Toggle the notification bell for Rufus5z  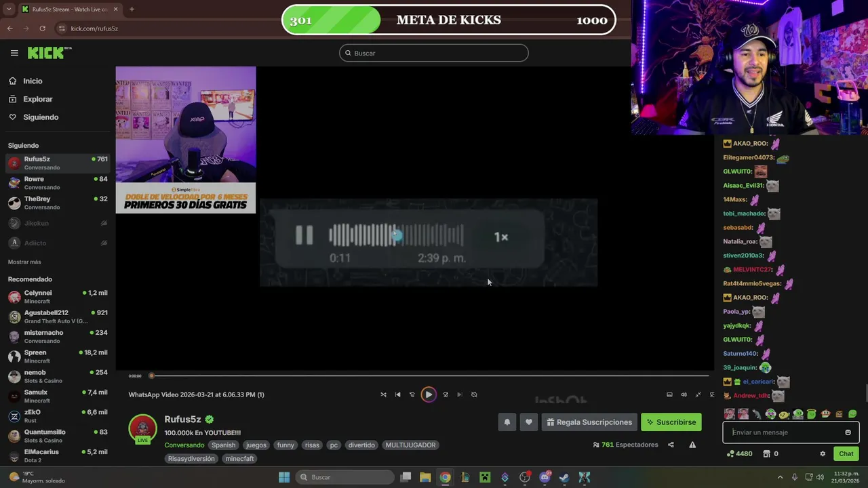point(507,422)
